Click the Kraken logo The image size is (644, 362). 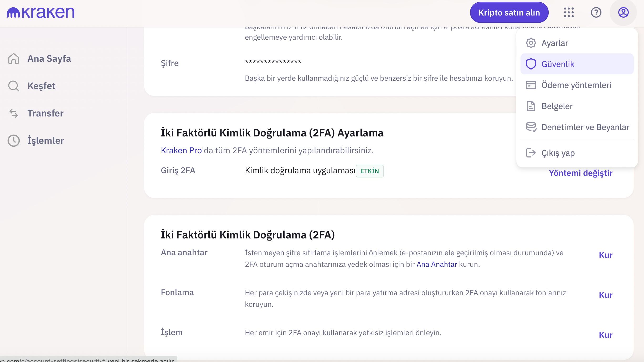point(40,13)
